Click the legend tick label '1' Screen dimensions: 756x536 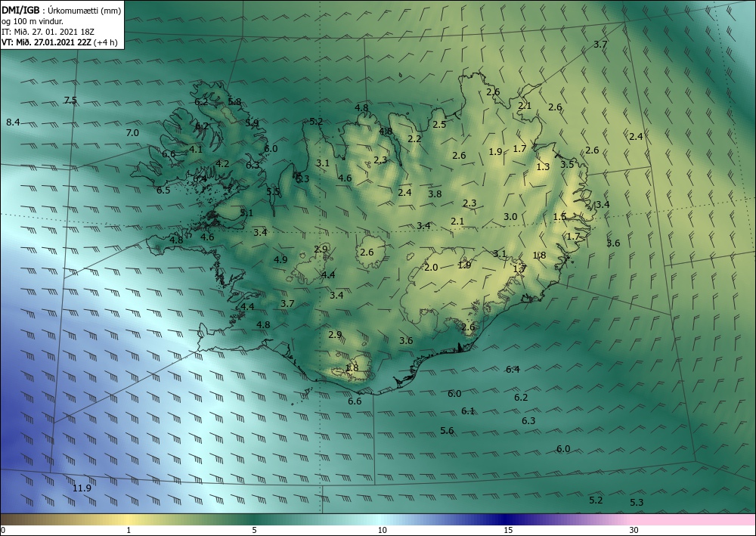pos(129,530)
